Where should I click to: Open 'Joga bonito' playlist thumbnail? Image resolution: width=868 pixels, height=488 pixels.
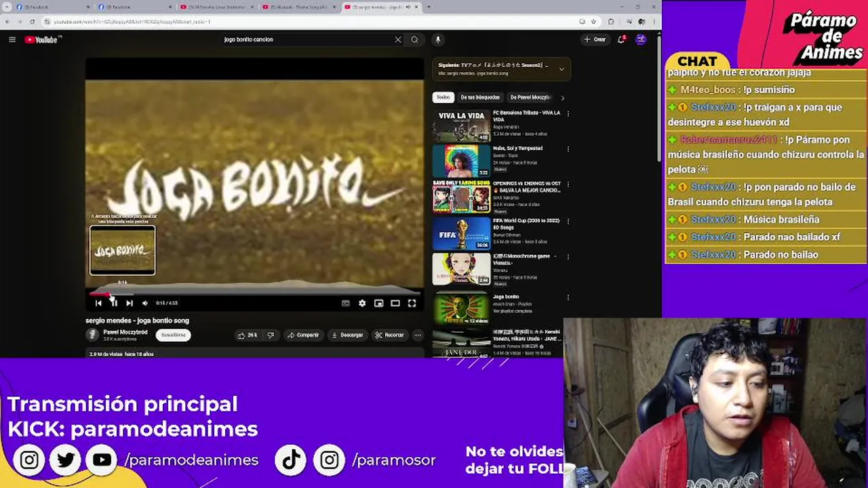click(461, 308)
